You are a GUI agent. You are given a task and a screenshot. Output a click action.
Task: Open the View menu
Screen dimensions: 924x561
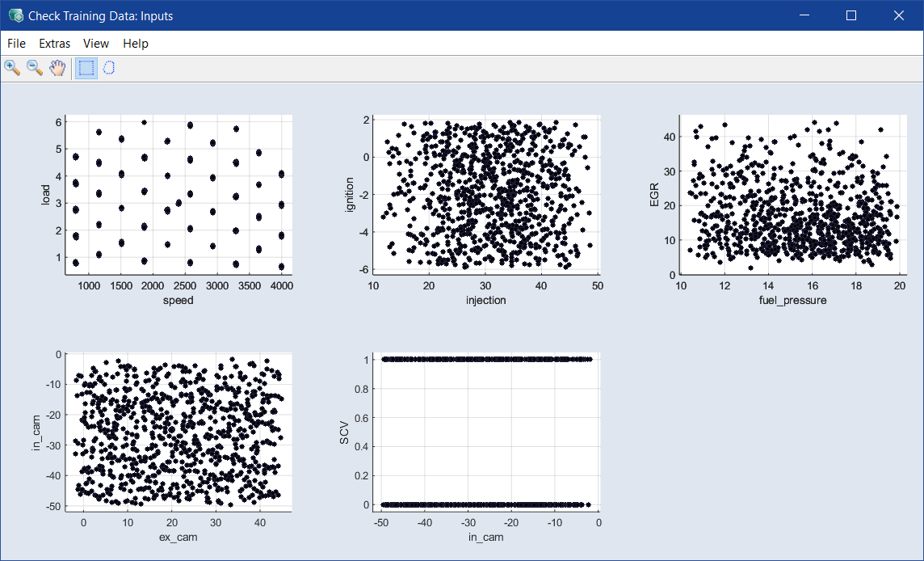(x=96, y=44)
